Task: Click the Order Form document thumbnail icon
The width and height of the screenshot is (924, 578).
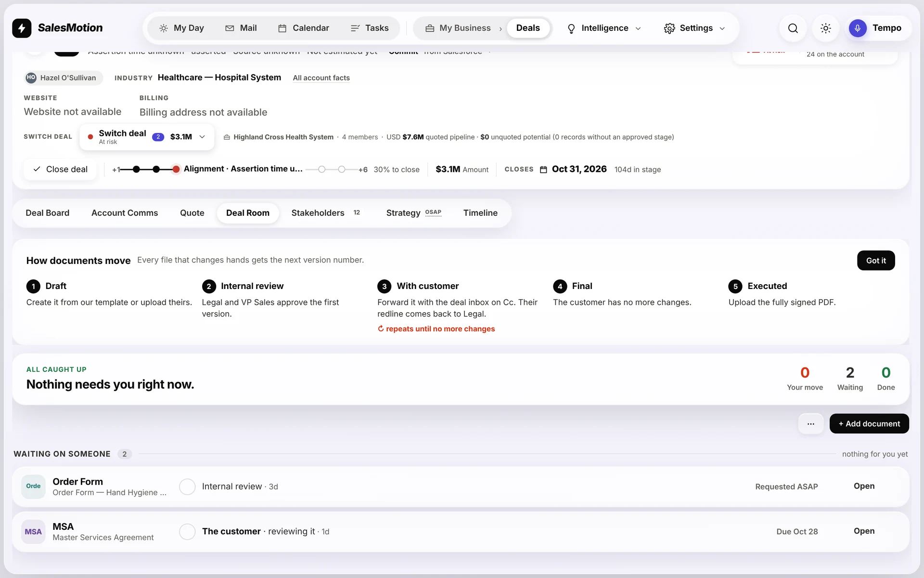Action: [33, 486]
